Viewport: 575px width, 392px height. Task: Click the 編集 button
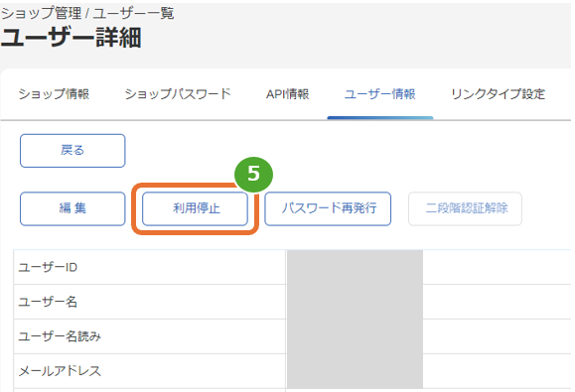72,208
